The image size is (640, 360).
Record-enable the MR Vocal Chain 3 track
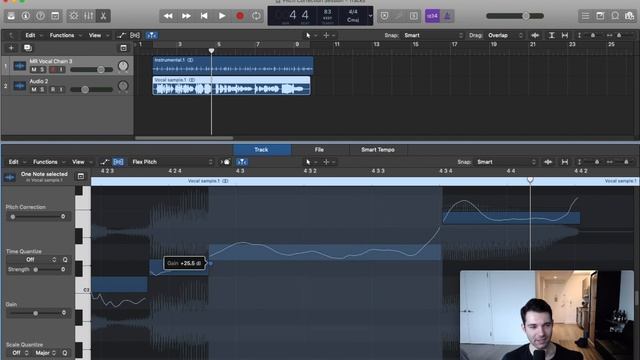[53, 69]
